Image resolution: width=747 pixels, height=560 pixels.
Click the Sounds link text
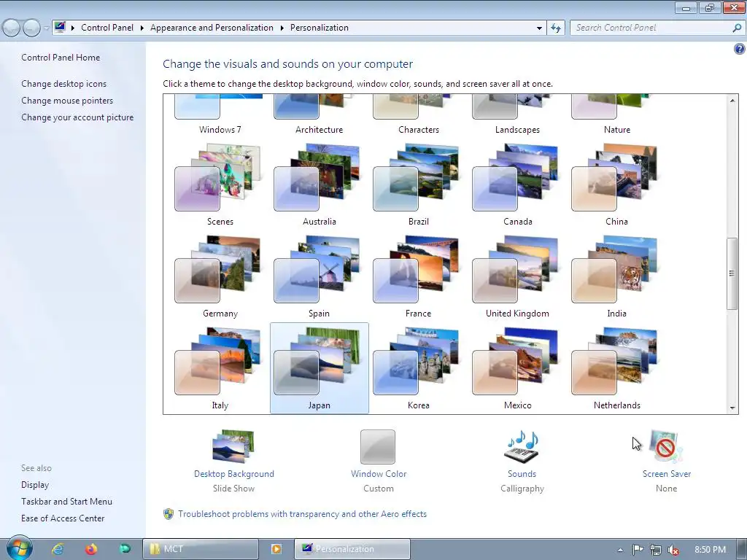522,474
